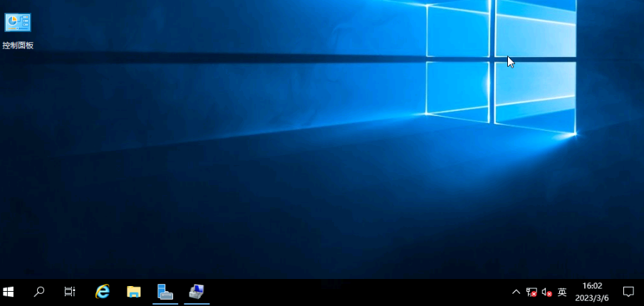Open the 控制面板 desktop shortcut
The image size is (644, 306).
18,31
